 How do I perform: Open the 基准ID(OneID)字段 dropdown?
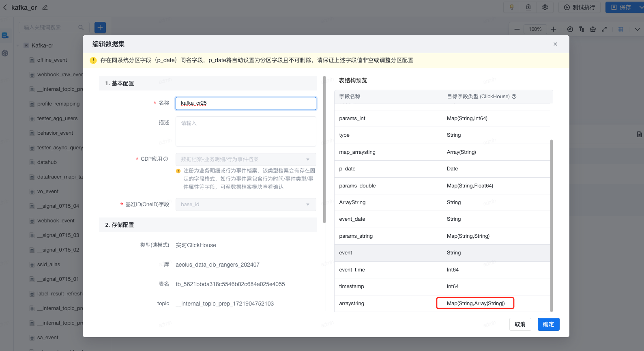(x=246, y=205)
